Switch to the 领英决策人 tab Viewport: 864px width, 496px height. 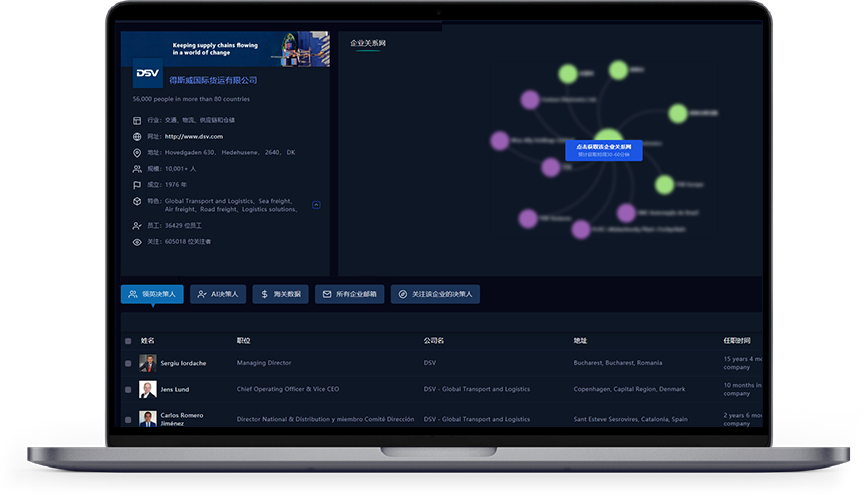152,294
